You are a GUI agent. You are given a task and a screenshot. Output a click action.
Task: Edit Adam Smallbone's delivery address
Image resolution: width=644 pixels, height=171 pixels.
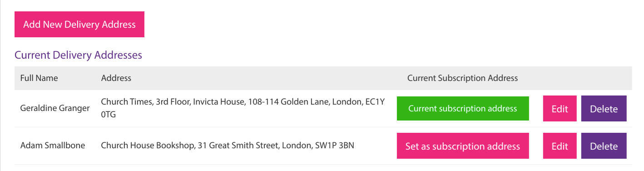pyautogui.click(x=560, y=146)
